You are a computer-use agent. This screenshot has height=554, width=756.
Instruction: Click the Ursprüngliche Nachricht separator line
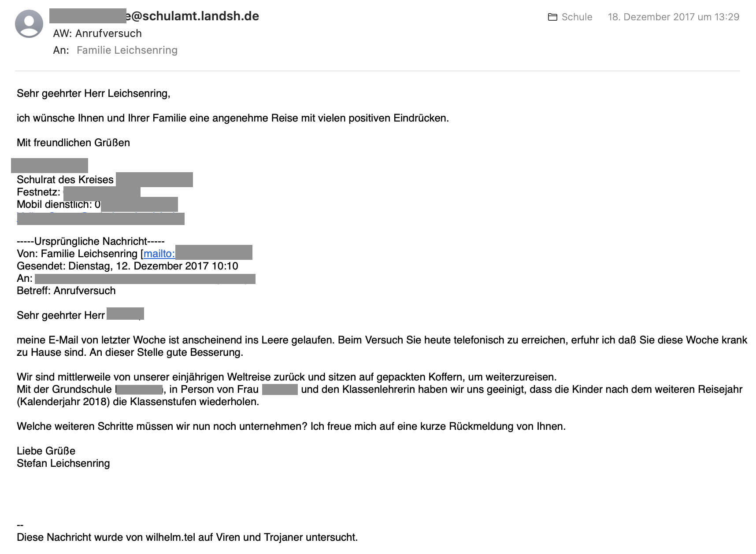click(91, 241)
